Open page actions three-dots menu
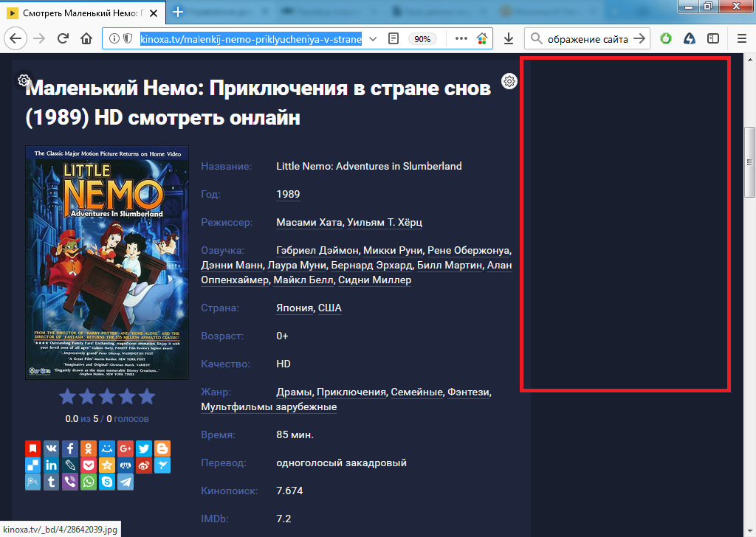756x537 pixels. [461, 38]
